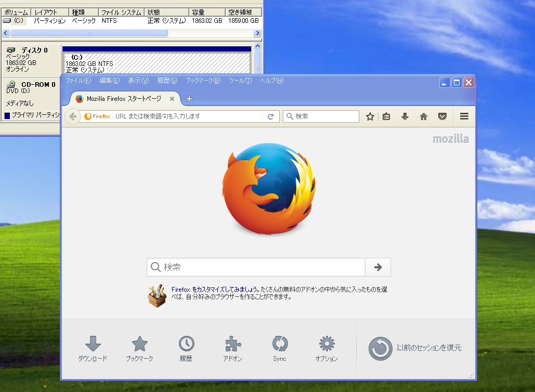Screen dimensions: 535x392
Task: Click the Firefox back arrow button
Action: [x=73, y=116]
